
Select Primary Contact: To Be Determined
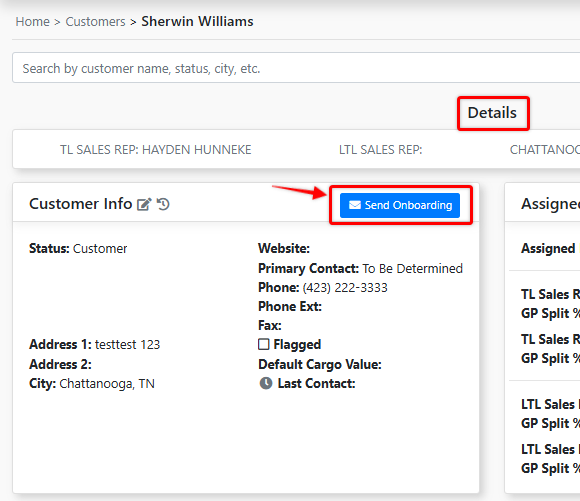pyautogui.click(x=360, y=268)
